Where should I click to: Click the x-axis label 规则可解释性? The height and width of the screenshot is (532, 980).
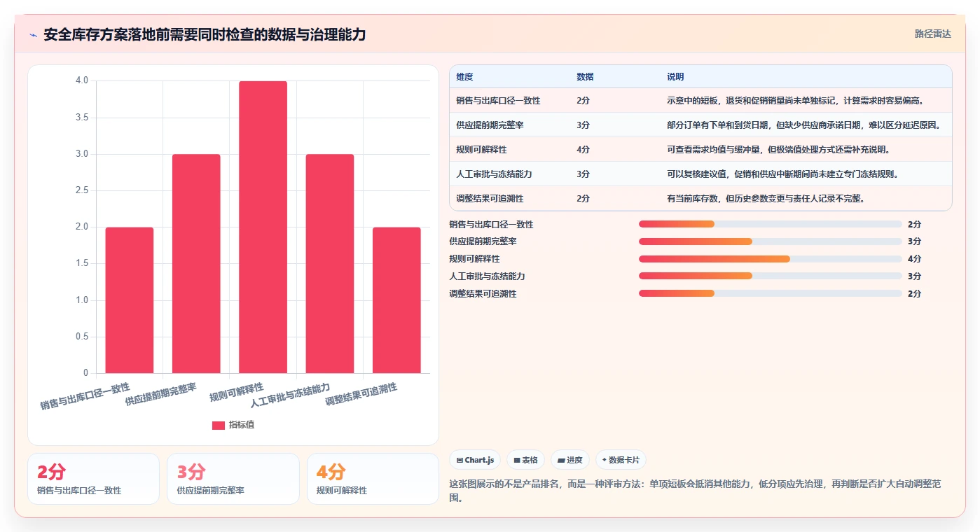(x=237, y=393)
